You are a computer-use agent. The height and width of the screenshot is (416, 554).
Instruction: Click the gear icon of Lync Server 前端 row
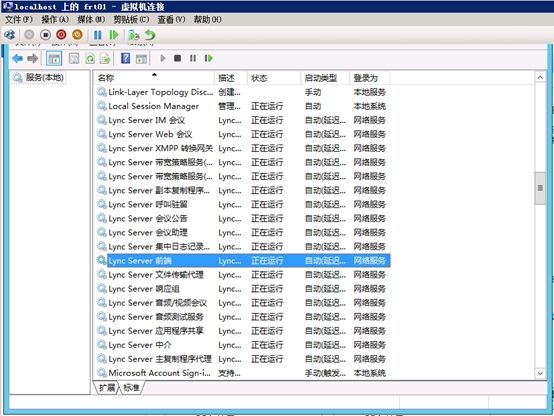(x=102, y=260)
